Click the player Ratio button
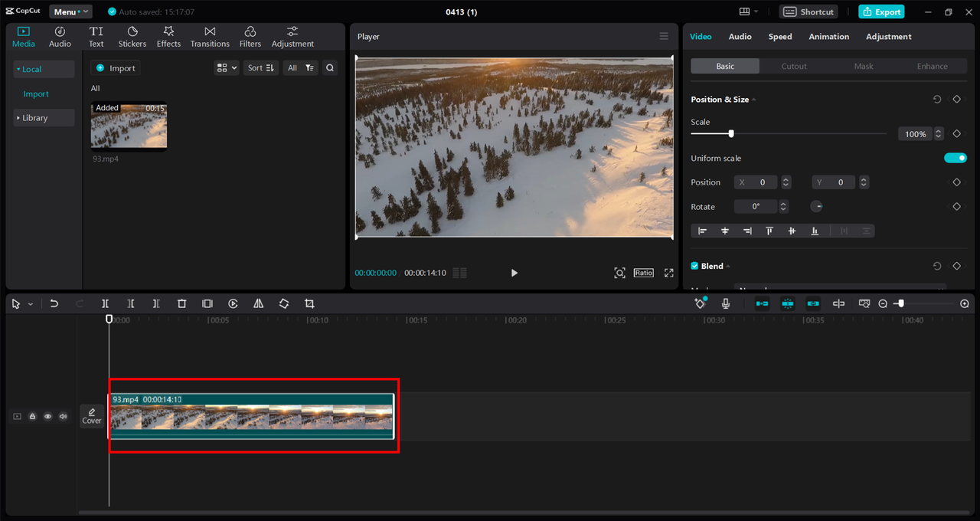The width and height of the screenshot is (980, 521). click(643, 273)
